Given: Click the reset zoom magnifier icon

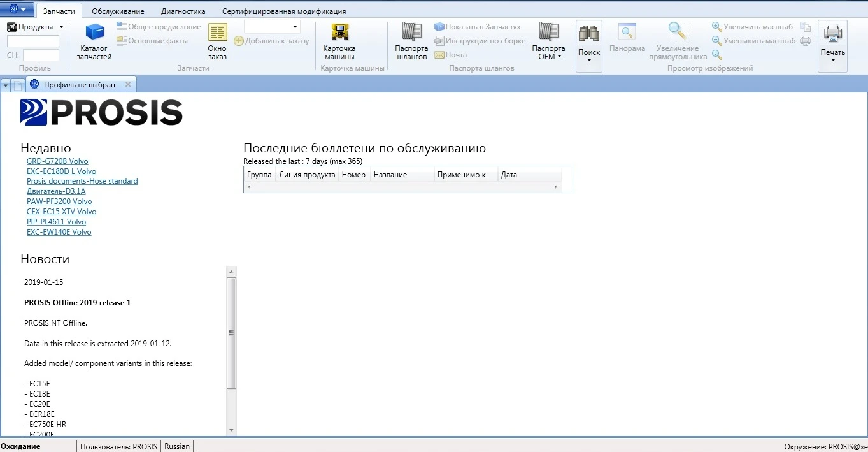Looking at the screenshot, I should [717, 55].
